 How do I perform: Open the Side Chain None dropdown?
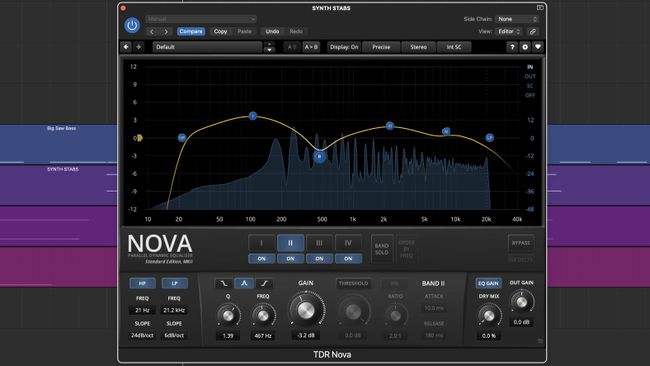(x=517, y=19)
